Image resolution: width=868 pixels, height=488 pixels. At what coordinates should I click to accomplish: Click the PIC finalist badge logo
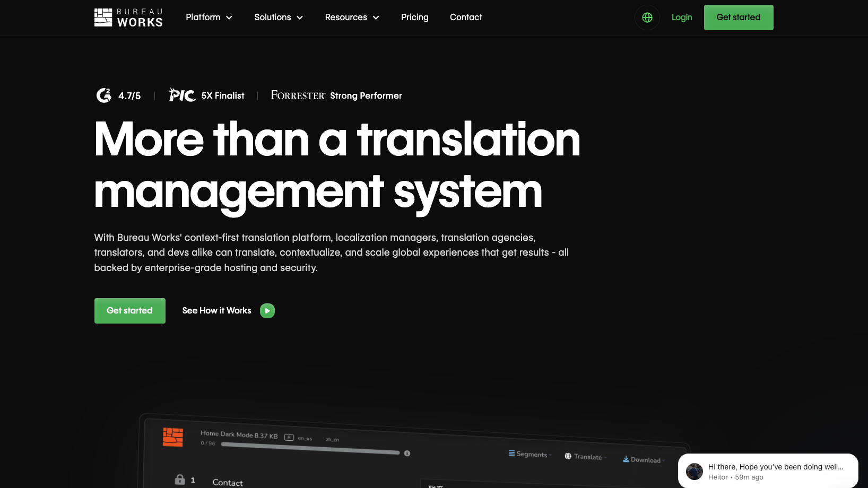point(182,95)
